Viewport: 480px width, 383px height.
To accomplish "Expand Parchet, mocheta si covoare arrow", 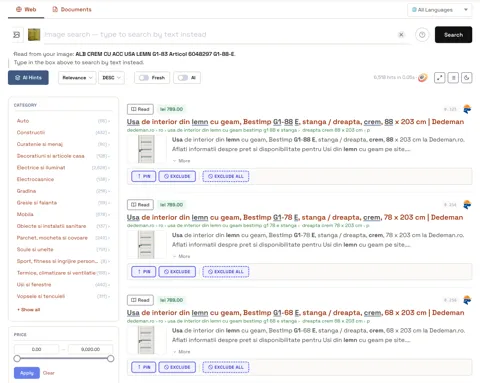I will (109, 238).
